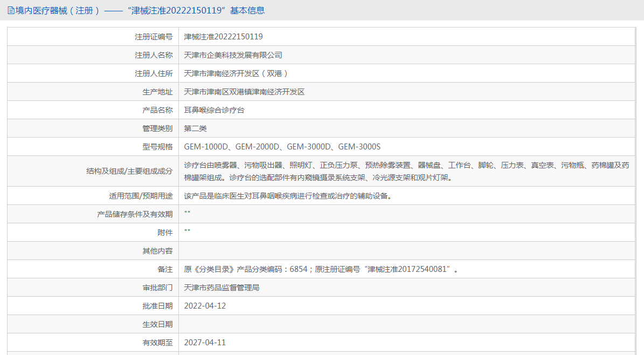Click the 结构及组成 description text
This screenshot has height=355, width=644.
406,171
